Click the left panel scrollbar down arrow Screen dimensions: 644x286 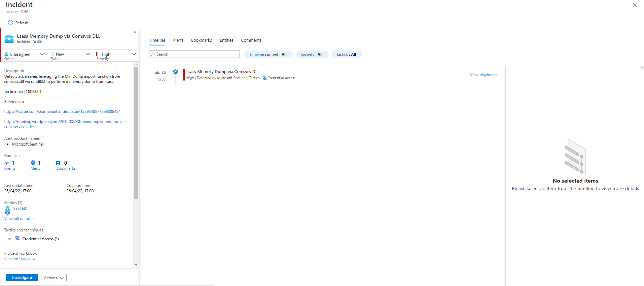pyautogui.click(x=136, y=265)
